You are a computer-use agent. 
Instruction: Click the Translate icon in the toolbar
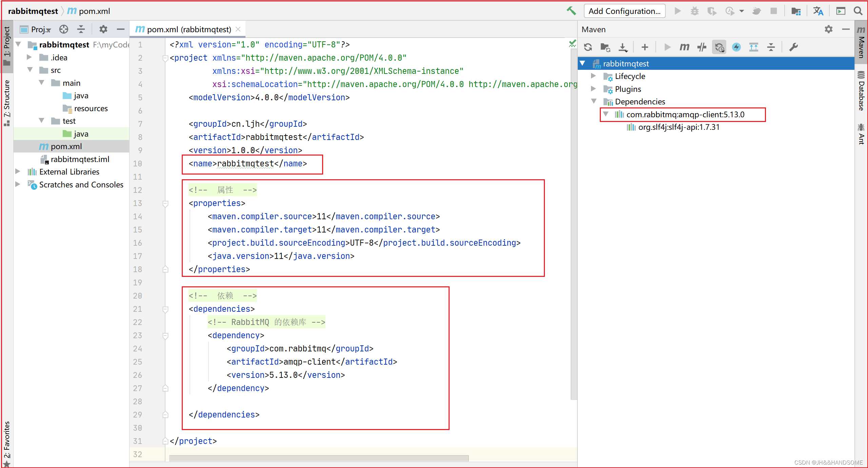click(818, 11)
